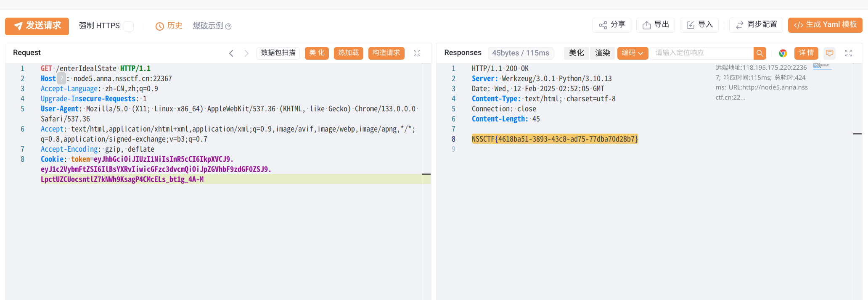Click the response search input field
The height and width of the screenshot is (300, 868).
click(701, 53)
